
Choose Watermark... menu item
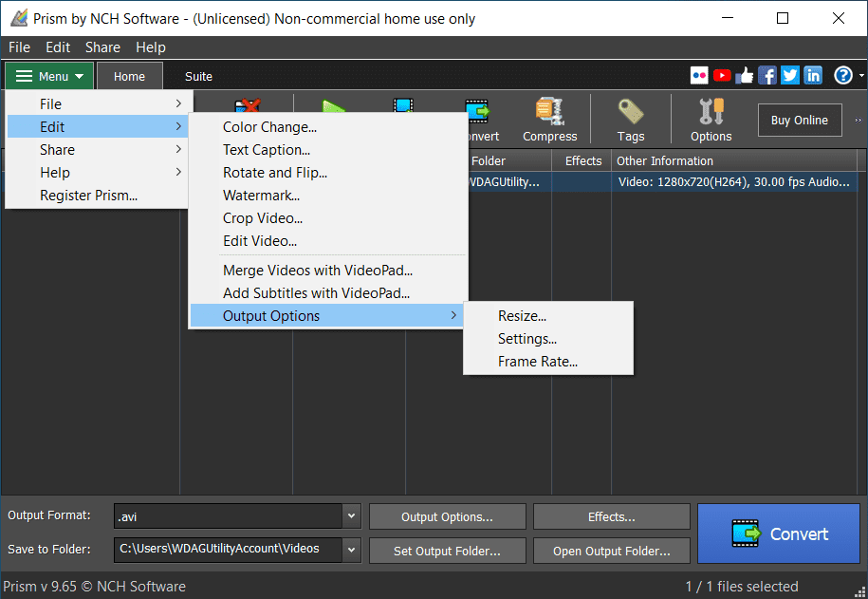(327, 195)
